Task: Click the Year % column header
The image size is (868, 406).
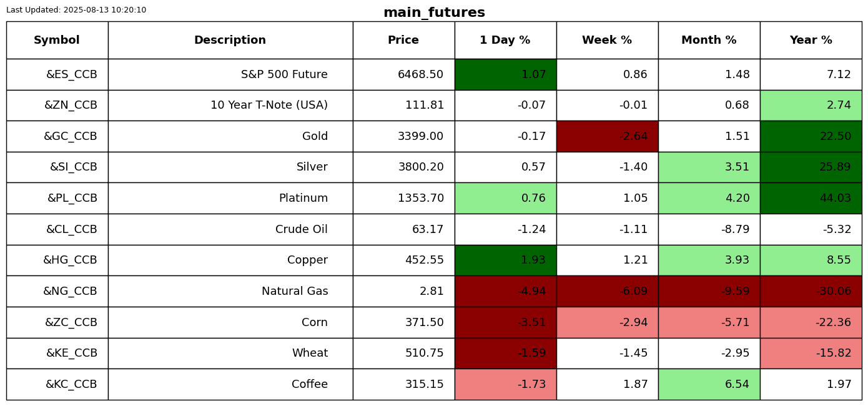Action: tap(811, 40)
